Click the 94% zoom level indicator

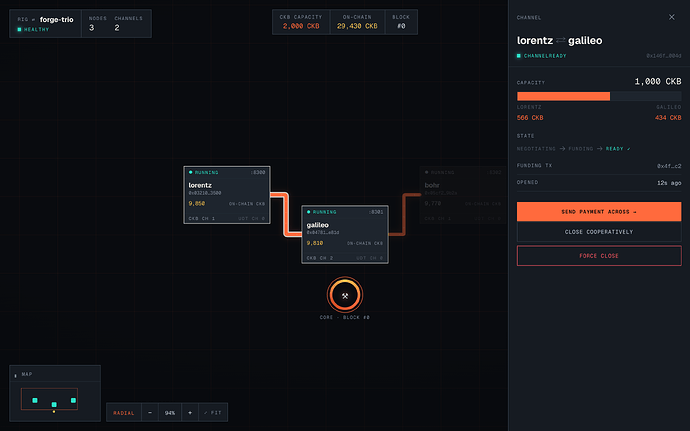point(170,413)
